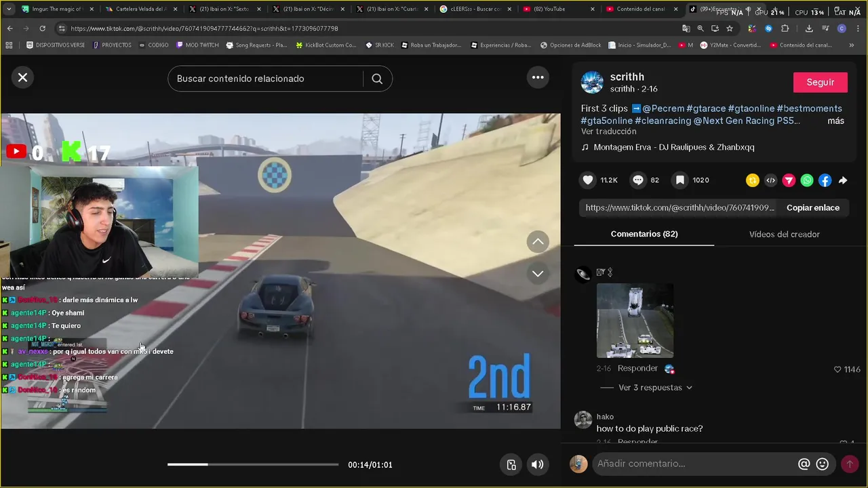Go back with browser back arrow
Viewport: 868px width, 488px height.
pyautogui.click(x=9, y=28)
